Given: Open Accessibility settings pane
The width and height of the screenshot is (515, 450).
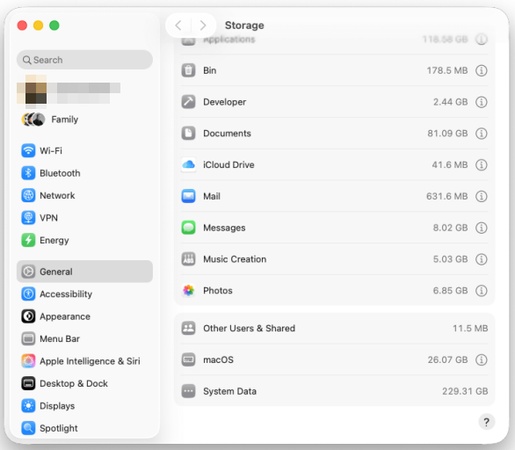Looking at the screenshot, I should (85, 294).
